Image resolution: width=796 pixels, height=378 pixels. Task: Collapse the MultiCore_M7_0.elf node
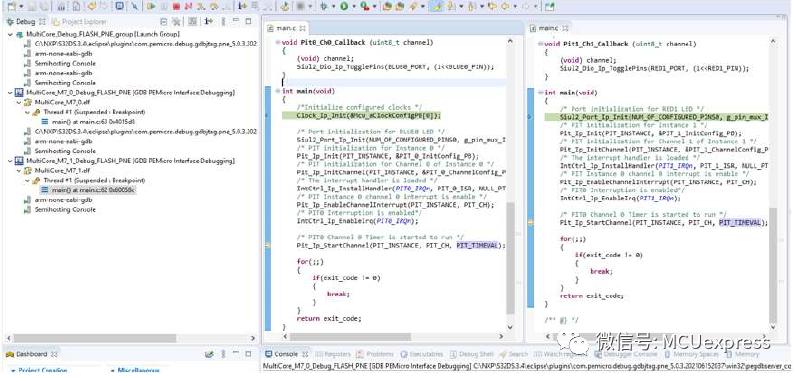[20, 102]
